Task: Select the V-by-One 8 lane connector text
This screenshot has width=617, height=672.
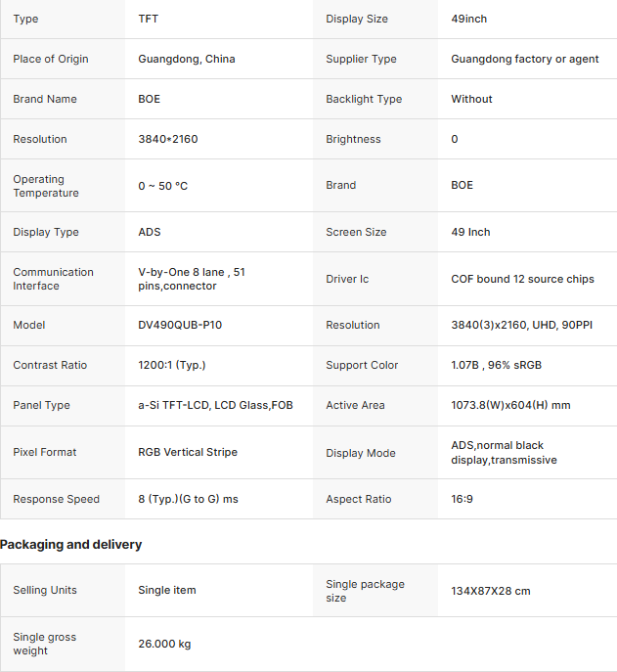Action: pyautogui.click(x=192, y=279)
